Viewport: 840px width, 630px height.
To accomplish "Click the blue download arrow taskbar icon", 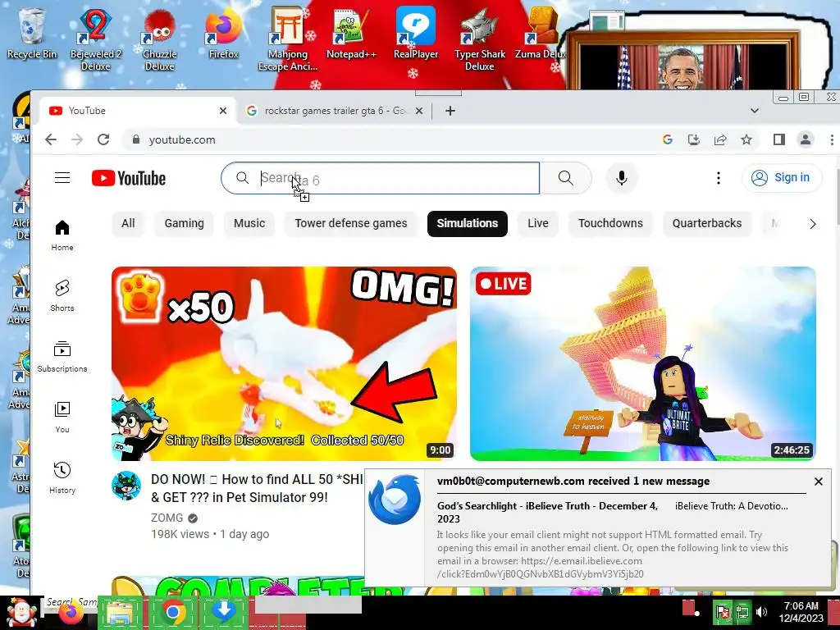I will [x=224, y=610].
